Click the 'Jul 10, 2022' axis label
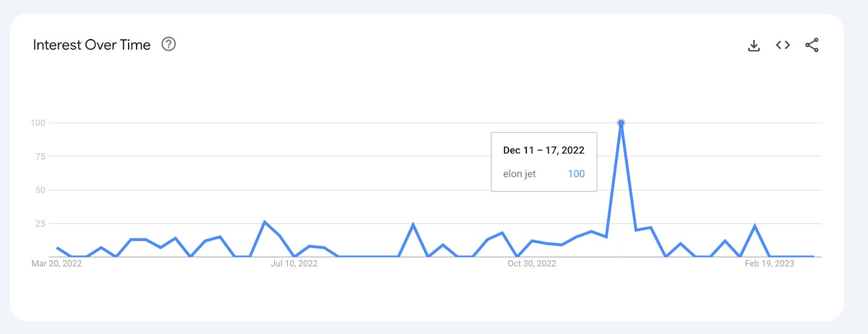The width and height of the screenshot is (868, 334). (294, 263)
